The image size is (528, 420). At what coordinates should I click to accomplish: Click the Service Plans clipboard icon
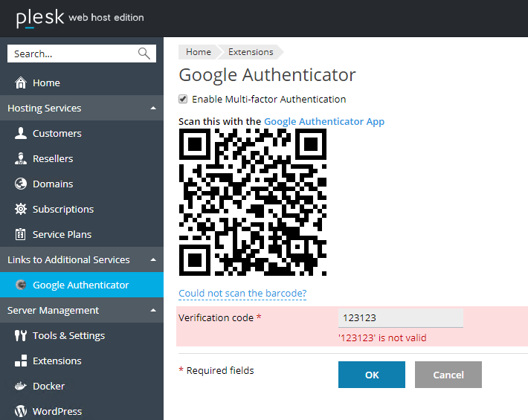click(21, 234)
